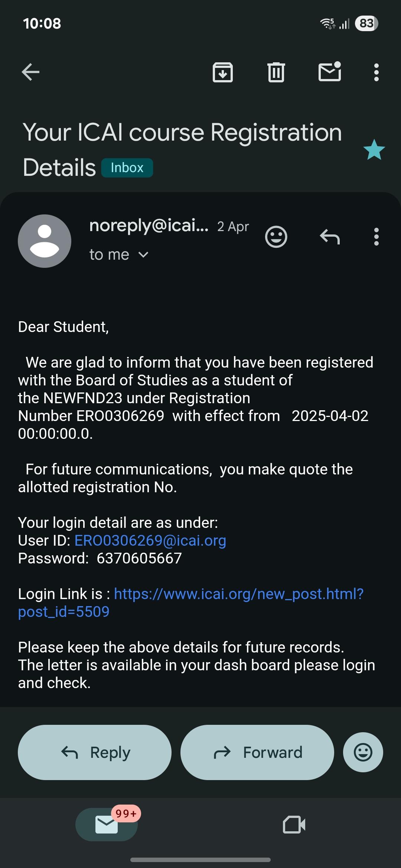Screen dimensions: 401x868
Task: Switch to the Meet video tab
Action: tap(294, 824)
